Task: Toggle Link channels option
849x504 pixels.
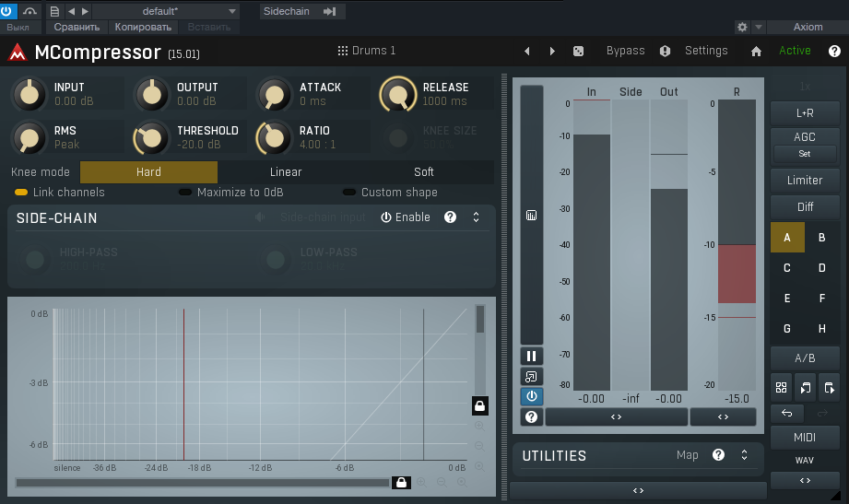Action: tap(60, 193)
